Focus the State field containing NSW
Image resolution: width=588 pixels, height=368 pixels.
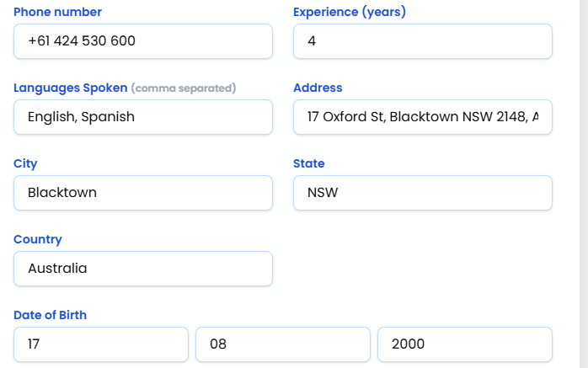[422, 193]
